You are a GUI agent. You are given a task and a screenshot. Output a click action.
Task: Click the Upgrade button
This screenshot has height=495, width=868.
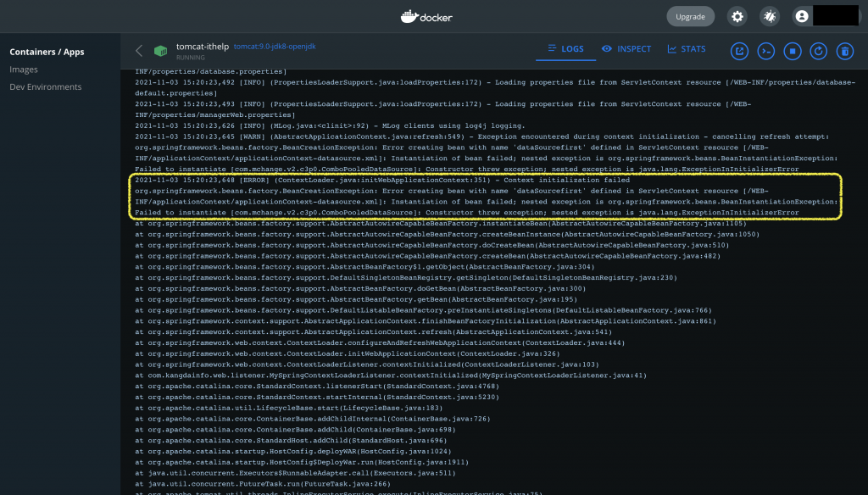690,17
